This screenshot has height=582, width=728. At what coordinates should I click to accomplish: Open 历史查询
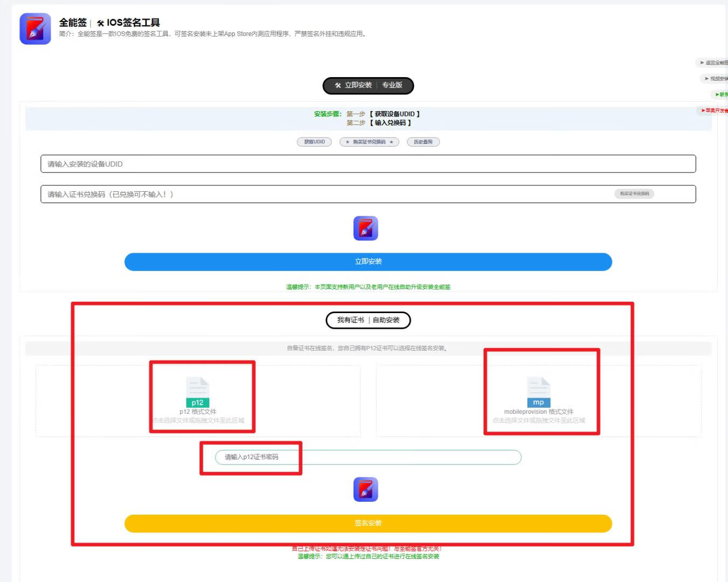423,142
